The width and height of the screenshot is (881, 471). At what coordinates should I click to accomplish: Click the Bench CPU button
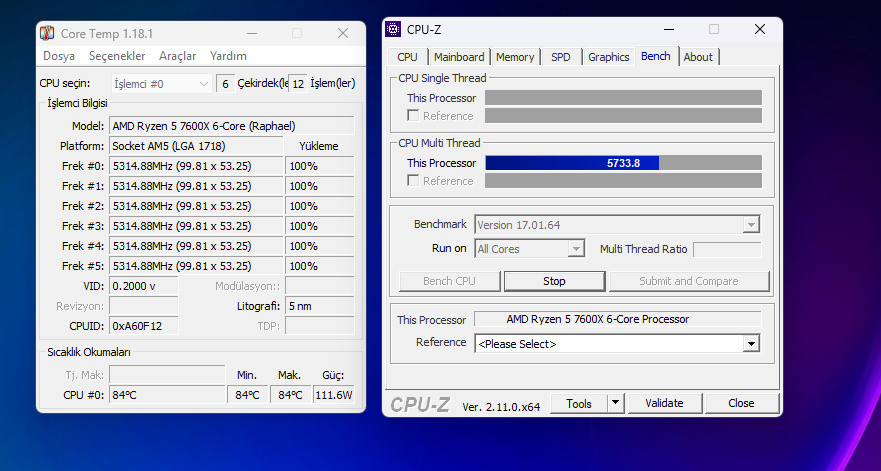(x=449, y=281)
